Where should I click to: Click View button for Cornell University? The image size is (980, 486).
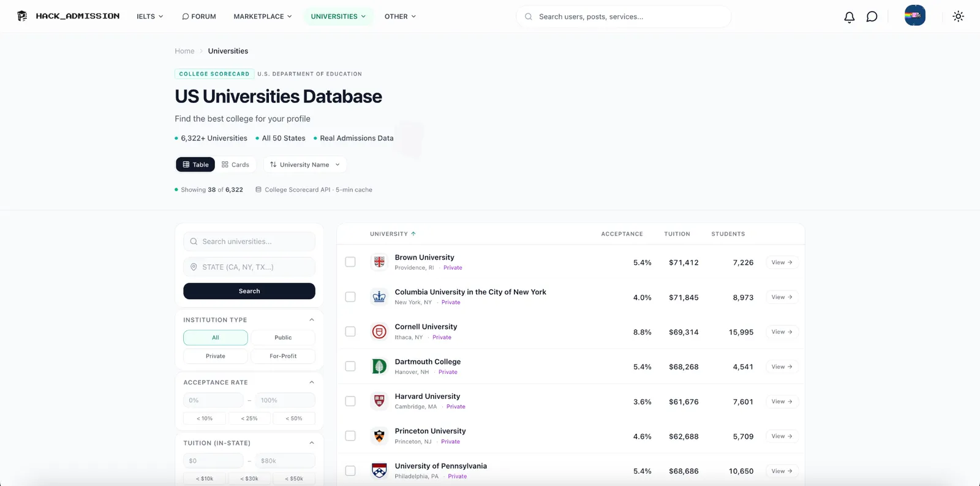tap(782, 332)
